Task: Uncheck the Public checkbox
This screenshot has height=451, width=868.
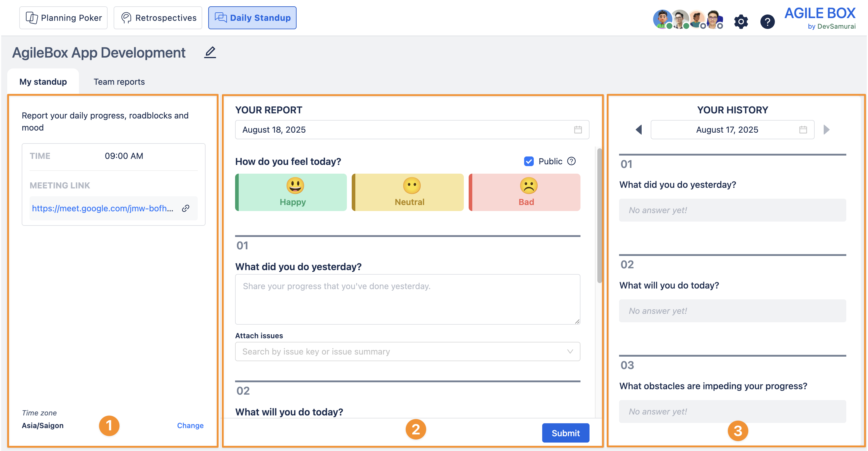Action: [x=529, y=161]
